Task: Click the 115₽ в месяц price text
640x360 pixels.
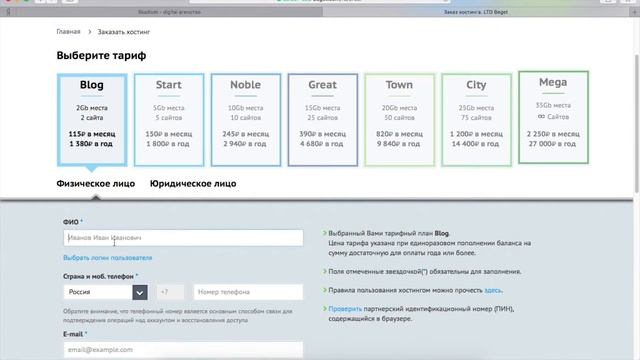Action: (x=92, y=134)
